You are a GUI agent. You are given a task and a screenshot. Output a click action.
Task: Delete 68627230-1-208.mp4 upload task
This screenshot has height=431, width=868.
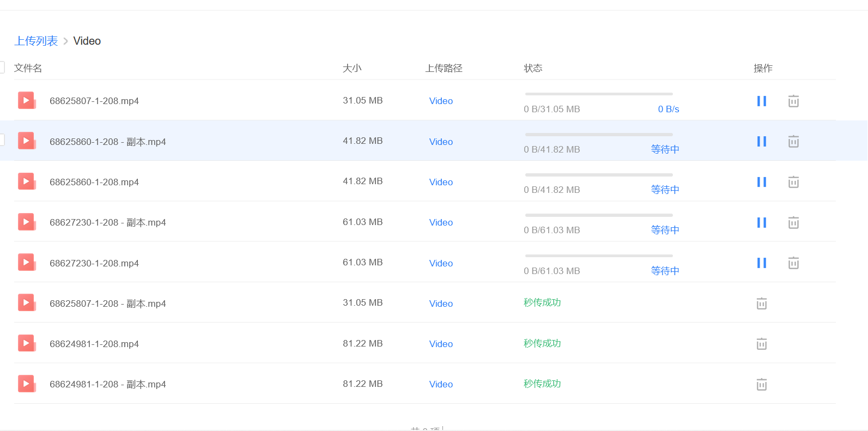click(x=793, y=263)
